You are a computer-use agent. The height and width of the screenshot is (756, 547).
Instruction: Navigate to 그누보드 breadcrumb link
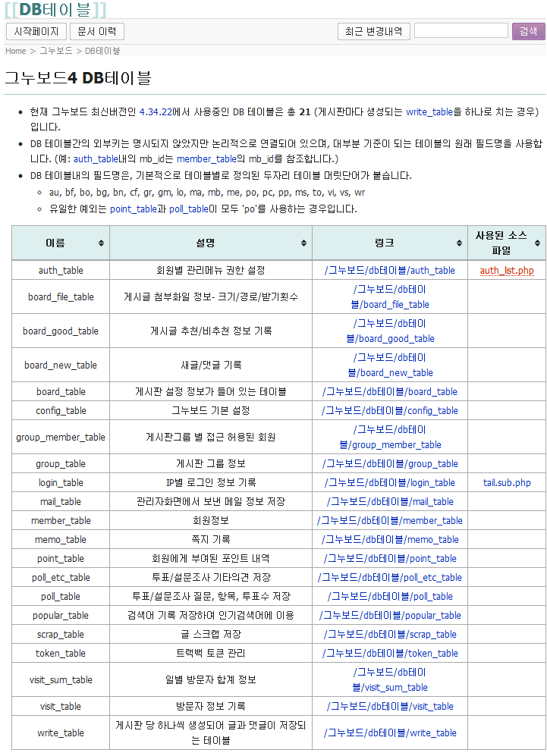(x=56, y=51)
